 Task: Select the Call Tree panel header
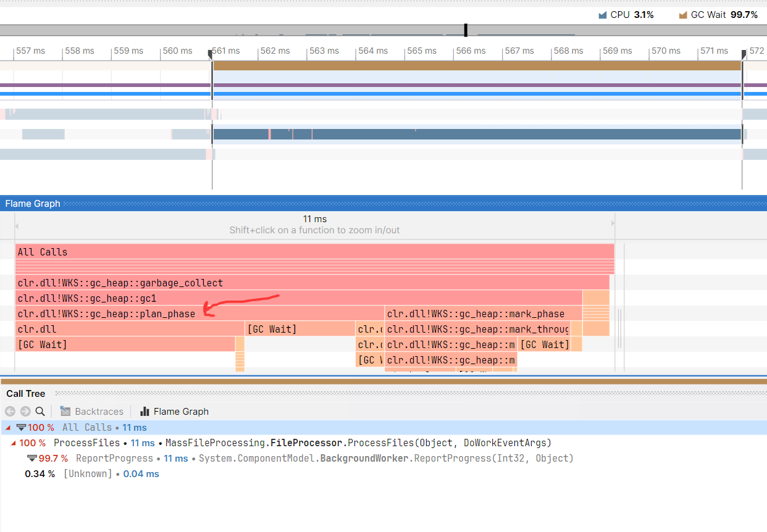tap(26, 394)
